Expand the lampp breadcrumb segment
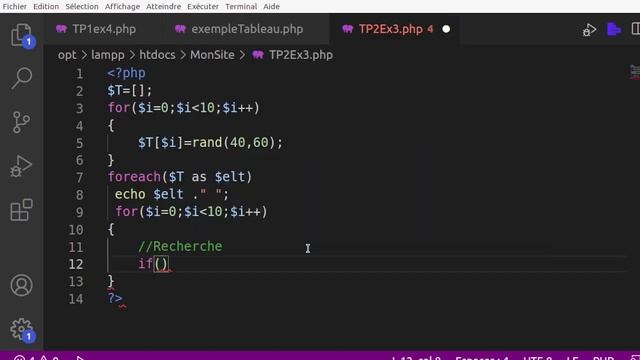The height and width of the screenshot is (360, 640). pyautogui.click(x=108, y=55)
